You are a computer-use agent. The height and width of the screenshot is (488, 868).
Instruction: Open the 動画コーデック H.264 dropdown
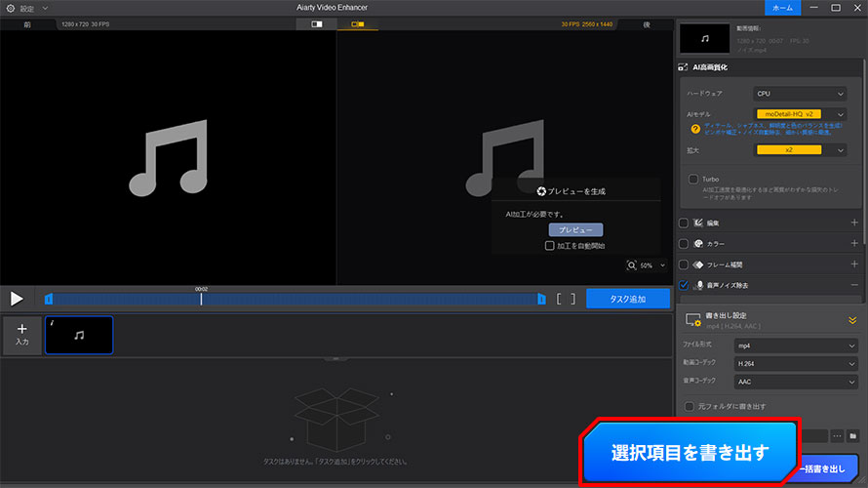pyautogui.click(x=796, y=364)
